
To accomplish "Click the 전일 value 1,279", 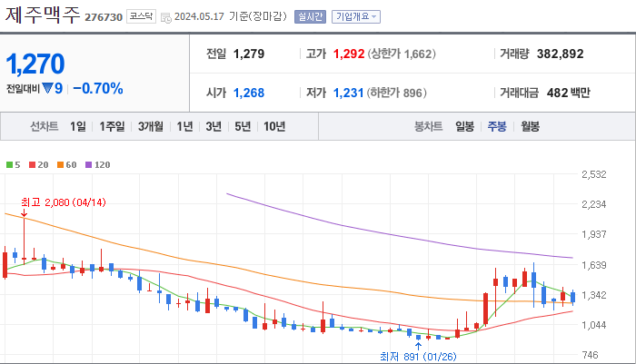I will coord(249,54).
